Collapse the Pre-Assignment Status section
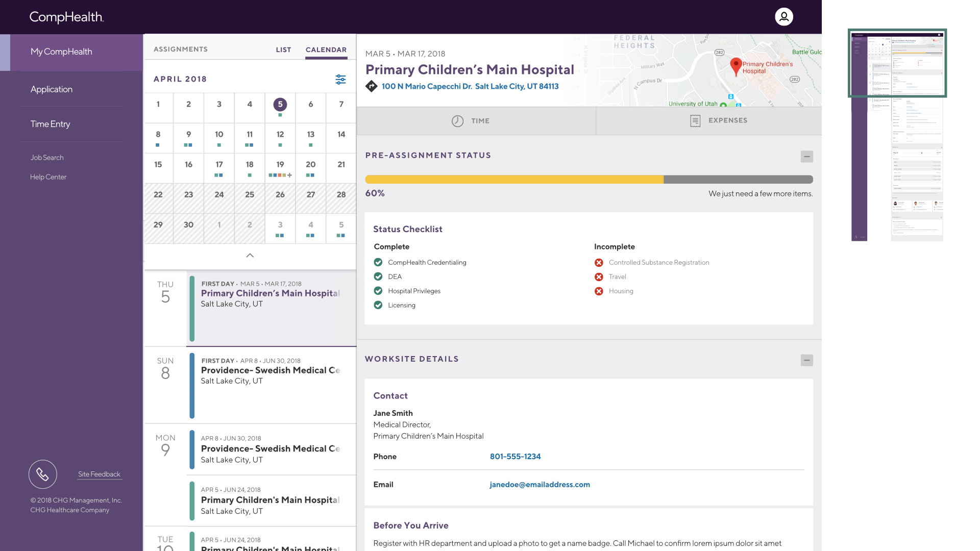The height and width of the screenshot is (551, 980). (x=806, y=157)
